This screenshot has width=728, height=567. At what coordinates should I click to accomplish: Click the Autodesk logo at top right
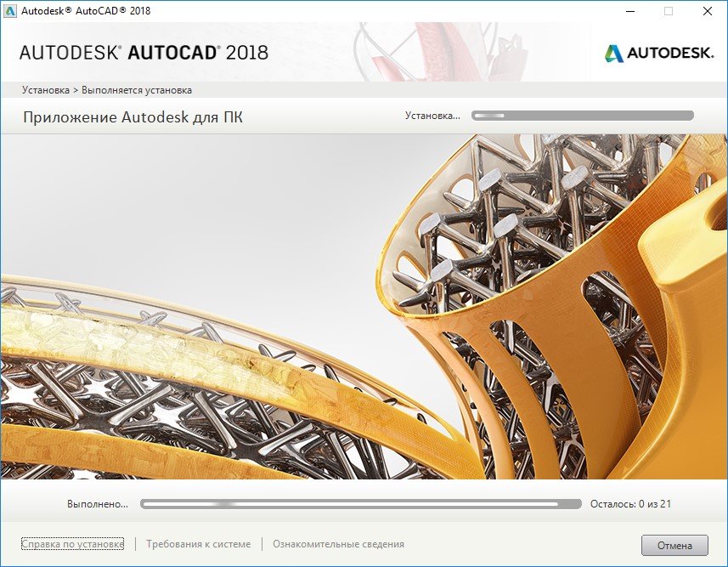[659, 54]
